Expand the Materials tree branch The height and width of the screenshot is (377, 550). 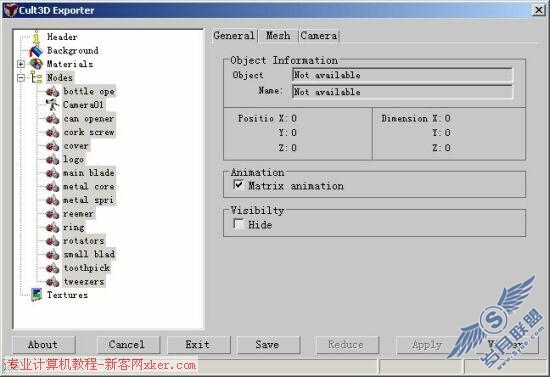[21, 64]
